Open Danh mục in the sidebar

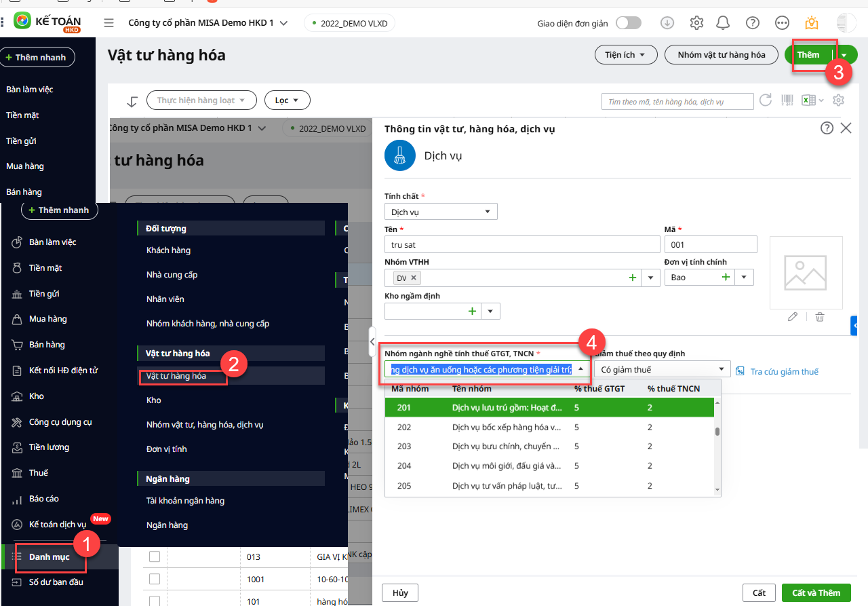(49, 557)
